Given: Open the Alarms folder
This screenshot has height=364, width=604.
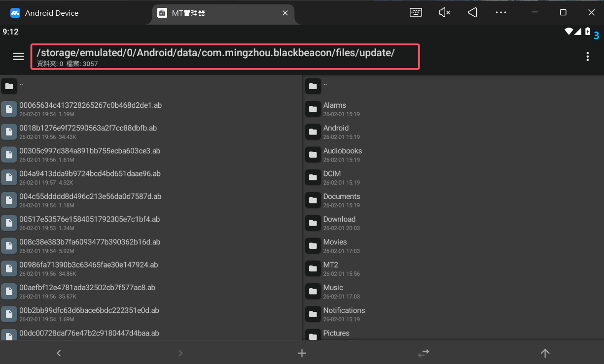Looking at the screenshot, I should pos(453,109).
